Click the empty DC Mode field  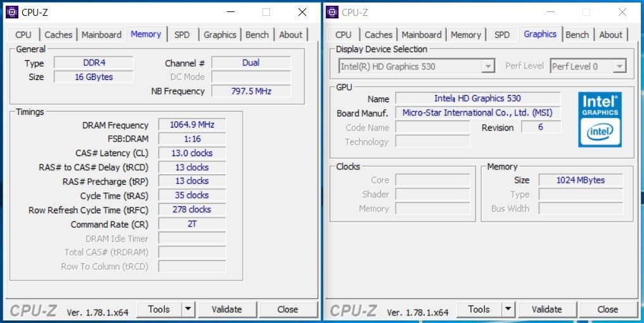tap(251, 77)
